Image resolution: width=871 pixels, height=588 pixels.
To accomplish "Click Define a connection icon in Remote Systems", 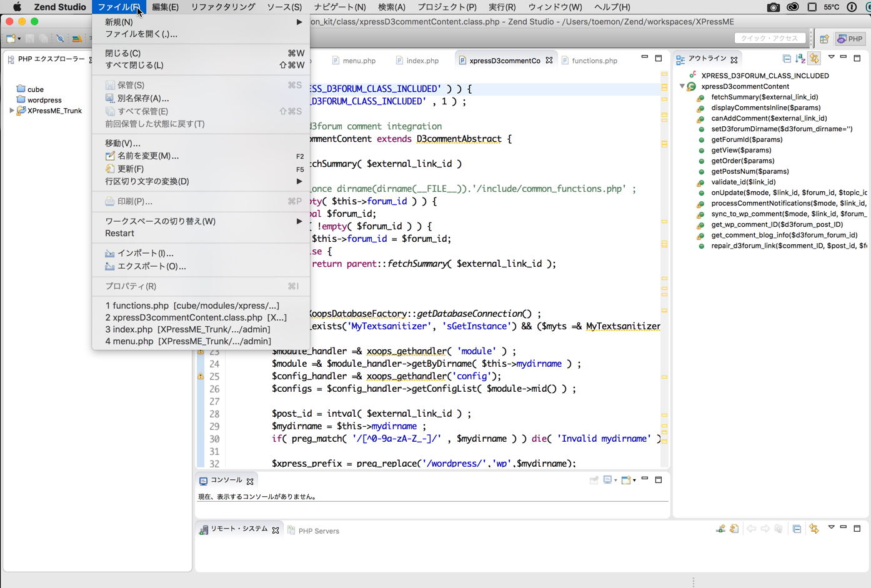I will pyautogui.click(x=720, y=529).
